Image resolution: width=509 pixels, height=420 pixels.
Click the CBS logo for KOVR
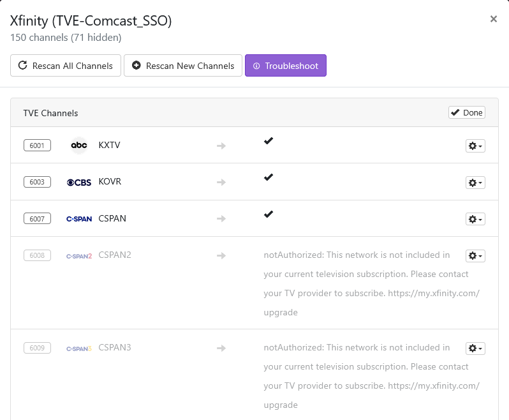click(x=79, y=182)
